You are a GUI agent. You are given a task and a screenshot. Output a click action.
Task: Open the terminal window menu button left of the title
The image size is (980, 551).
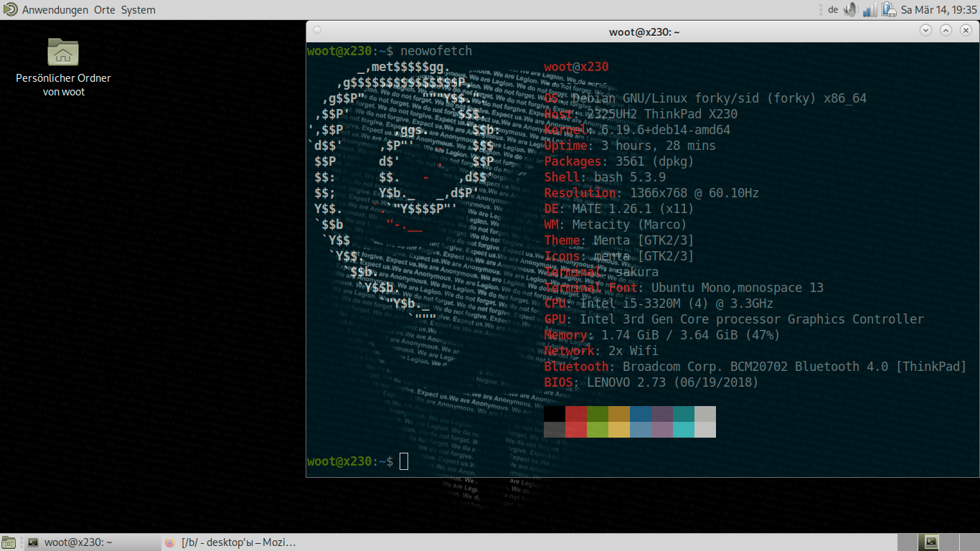[317, 30]
